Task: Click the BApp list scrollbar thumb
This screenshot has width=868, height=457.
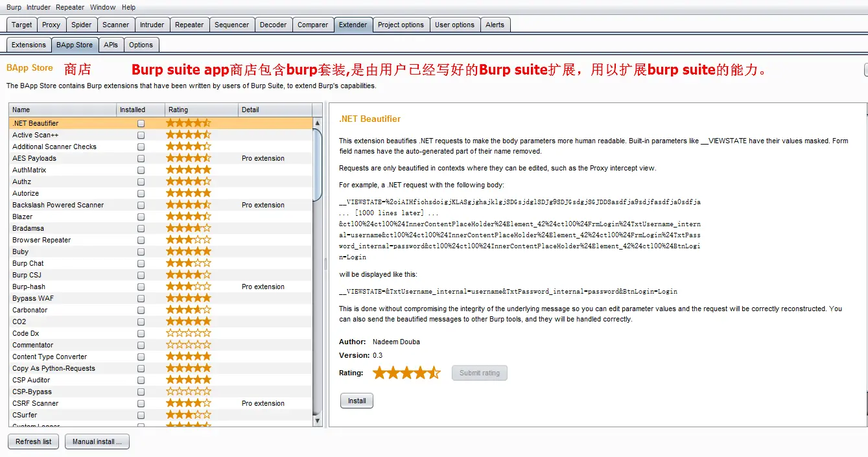Action: coord(318,165)
